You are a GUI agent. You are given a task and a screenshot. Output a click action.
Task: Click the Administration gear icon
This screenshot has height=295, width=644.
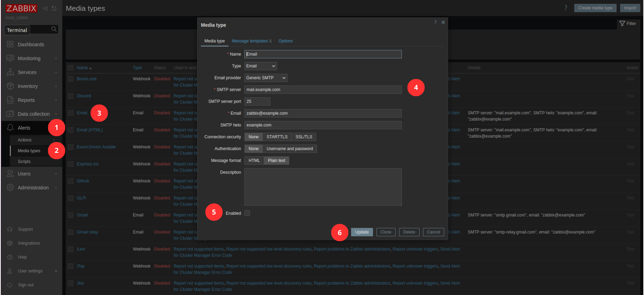click(10, 187)
